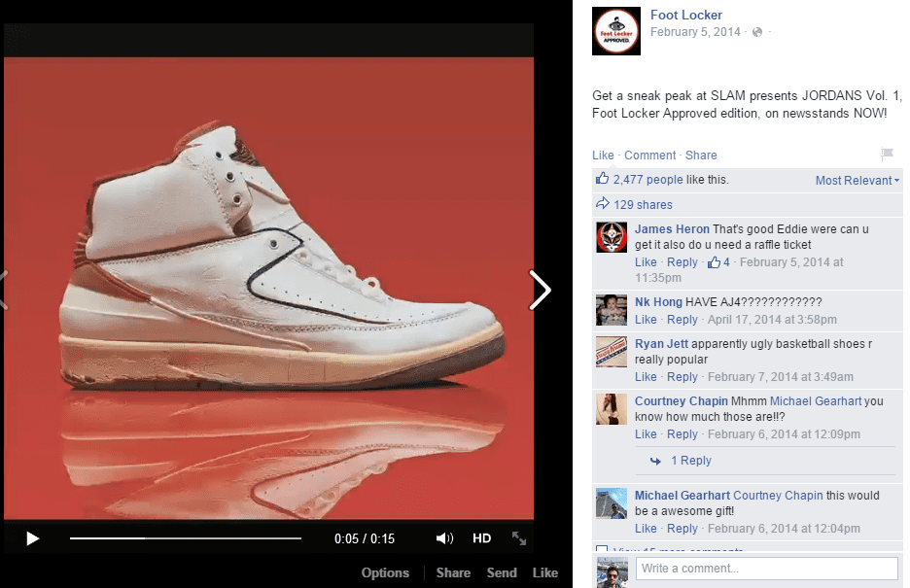Screen dimensions: 910x588
Task: Open Foot Locker profile picture
Action: [x=616, y=31]
